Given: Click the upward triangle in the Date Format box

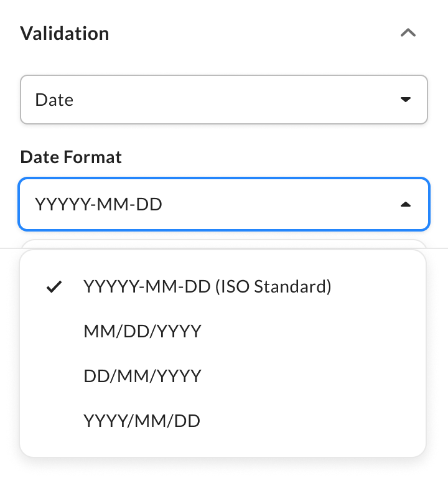Looking at the screenshot, I should pos(406,204).
